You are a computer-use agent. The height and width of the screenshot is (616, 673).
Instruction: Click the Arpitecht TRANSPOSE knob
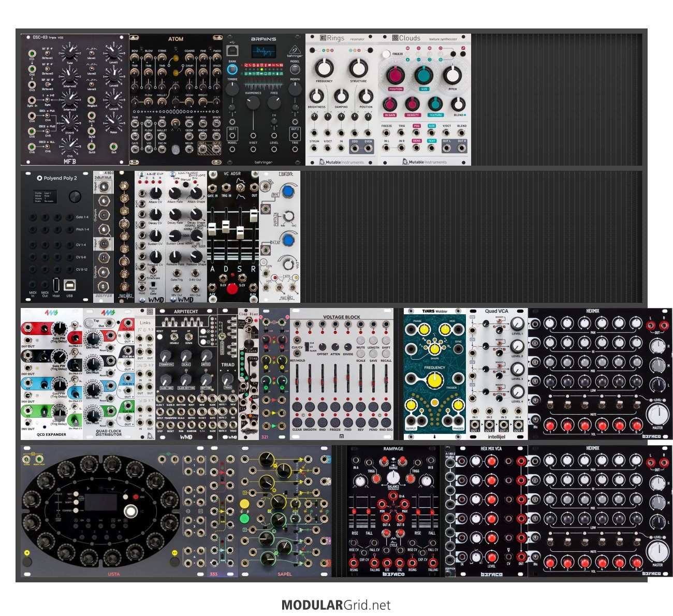tap(166, 356)
